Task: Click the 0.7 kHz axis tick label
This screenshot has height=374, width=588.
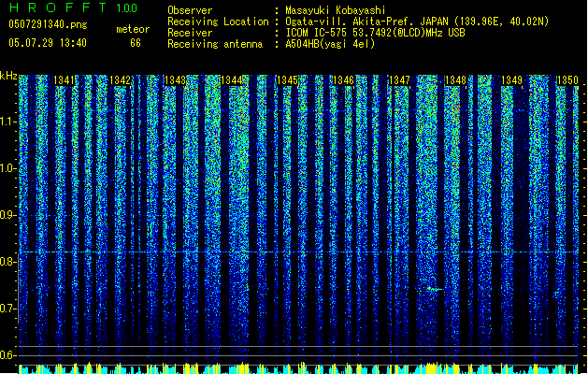Action: 8,309
